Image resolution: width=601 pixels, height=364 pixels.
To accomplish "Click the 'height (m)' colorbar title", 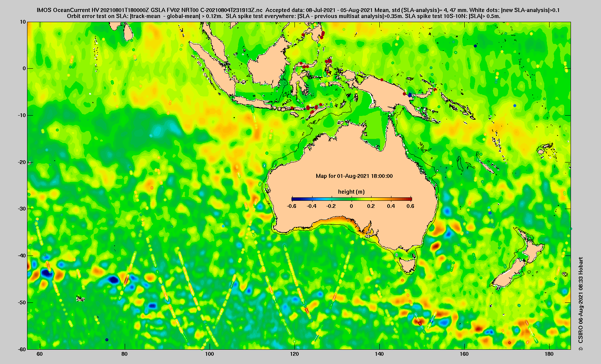I will [351, 192].
